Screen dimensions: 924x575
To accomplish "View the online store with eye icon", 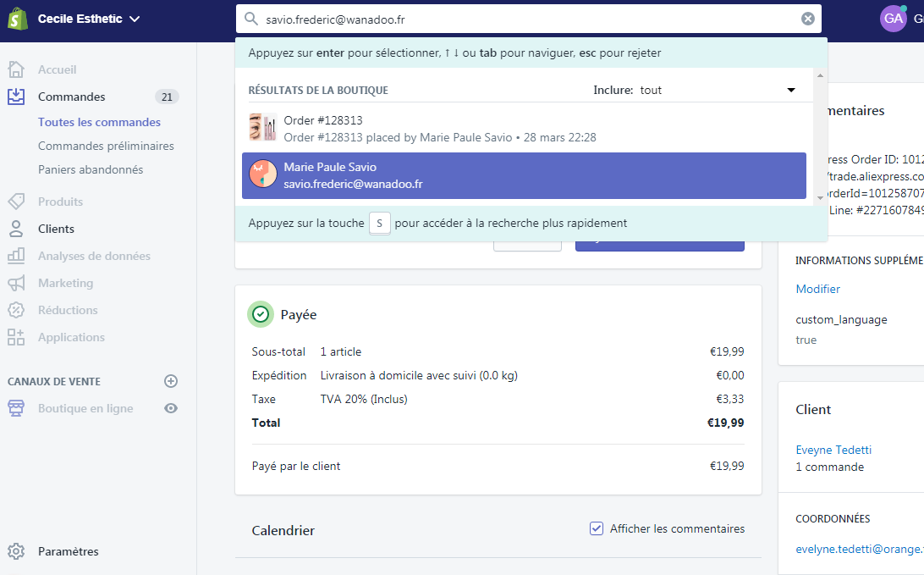I will click(170, 408).
